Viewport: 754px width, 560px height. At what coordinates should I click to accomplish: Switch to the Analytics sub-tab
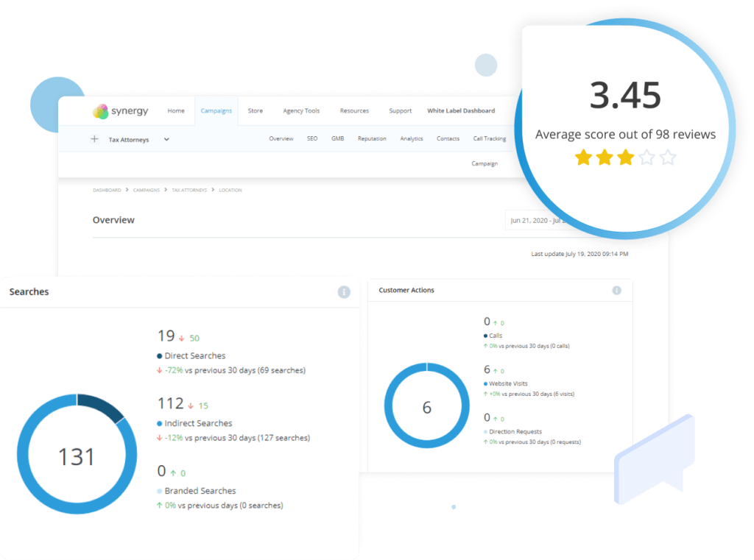pos(412,138)
